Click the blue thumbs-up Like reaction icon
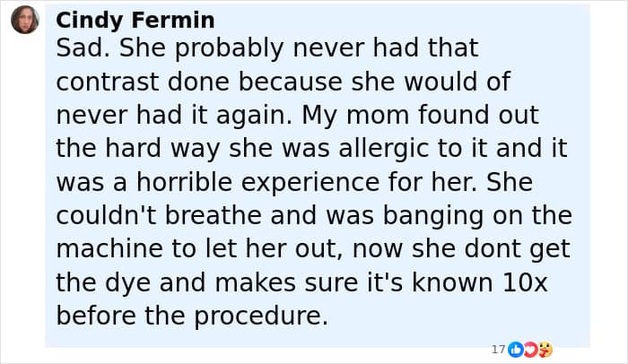Image resolution: width=628 pixels, height=364 pixels. pyautogui.click(x=515, y=349)
